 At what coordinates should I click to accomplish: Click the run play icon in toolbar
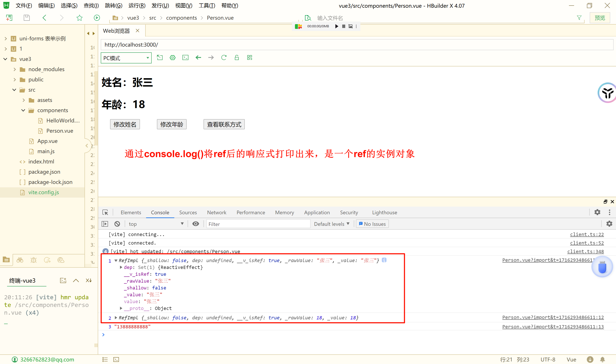tap(97, 18)
